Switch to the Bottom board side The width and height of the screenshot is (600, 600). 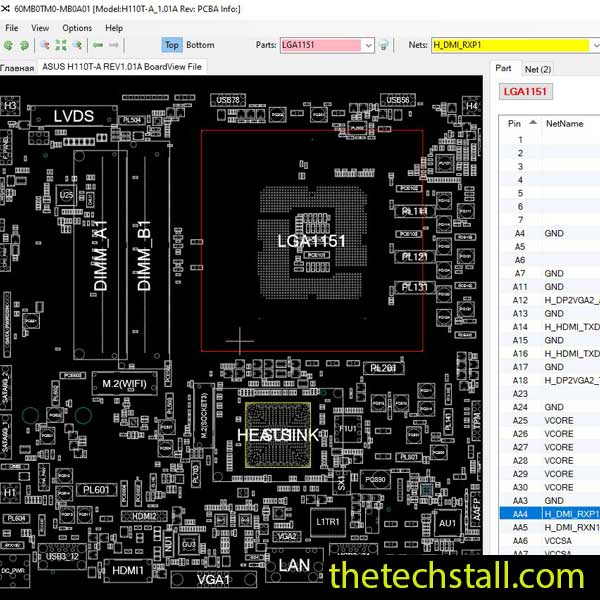pyautogui.click(x=200, y=45)
